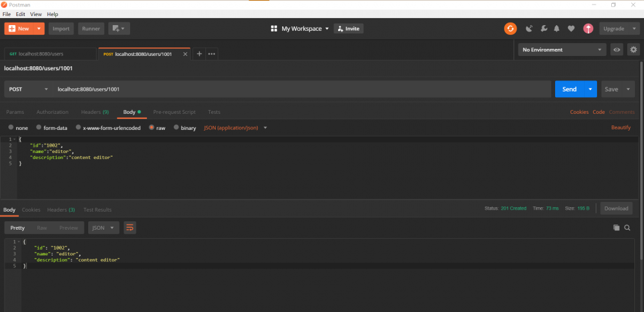Open the response JSON format dropdown

click(x=104, y=228)
